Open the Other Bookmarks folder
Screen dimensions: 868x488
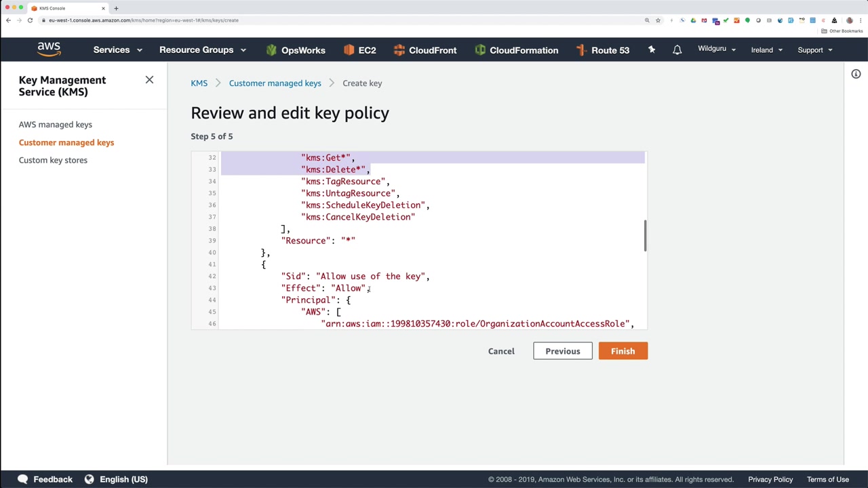click(x=843, y=31)
